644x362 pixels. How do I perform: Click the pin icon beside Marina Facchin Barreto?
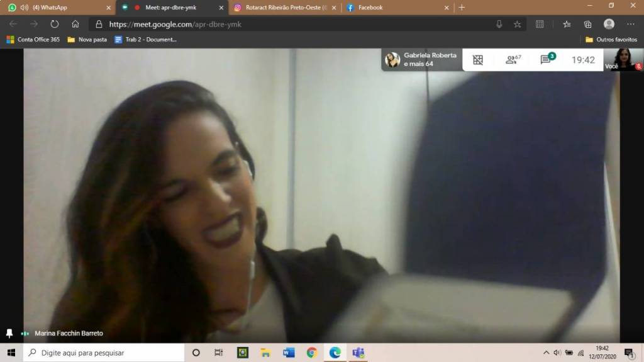(9, 333)
